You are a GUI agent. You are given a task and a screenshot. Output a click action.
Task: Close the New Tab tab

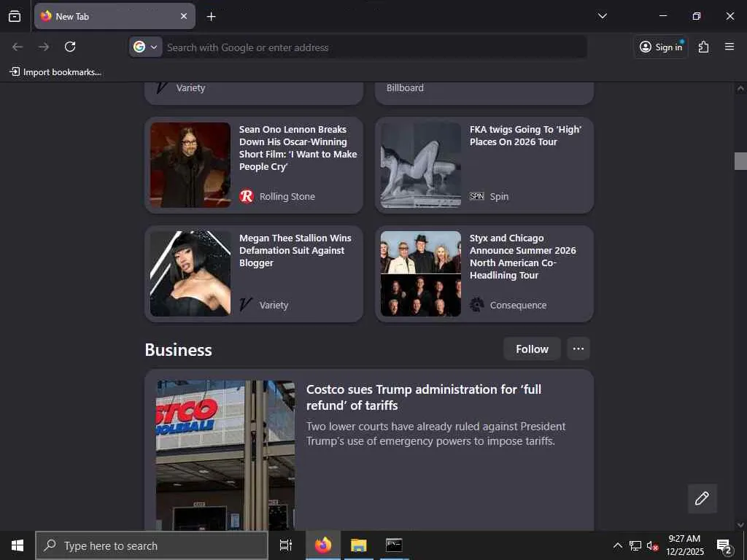pyautogui.click(x=183, y=16)
